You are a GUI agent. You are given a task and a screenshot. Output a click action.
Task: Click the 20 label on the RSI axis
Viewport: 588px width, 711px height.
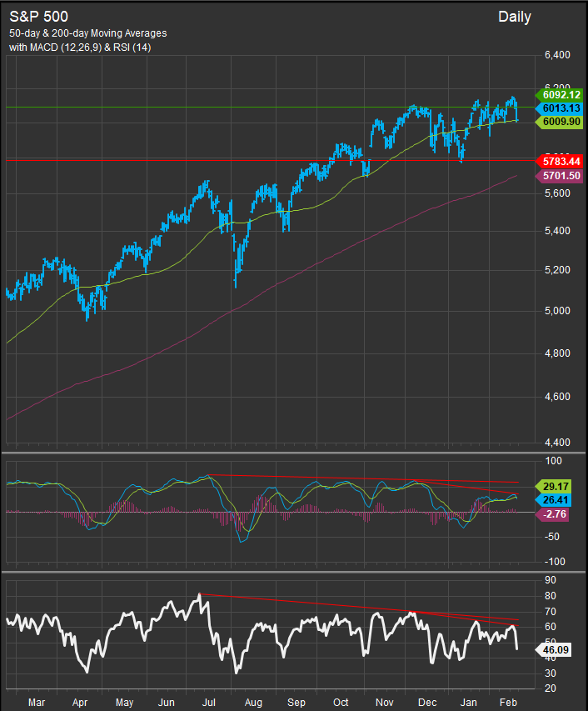pyautogui.click(x=551, y=688)
